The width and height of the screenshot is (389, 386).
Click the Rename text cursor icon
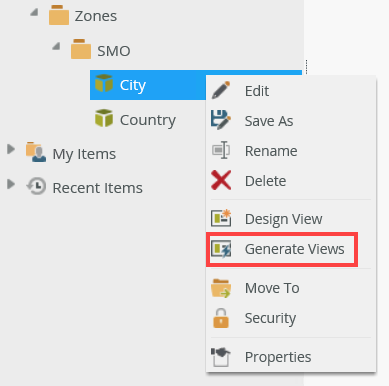[x=221, y=150]
